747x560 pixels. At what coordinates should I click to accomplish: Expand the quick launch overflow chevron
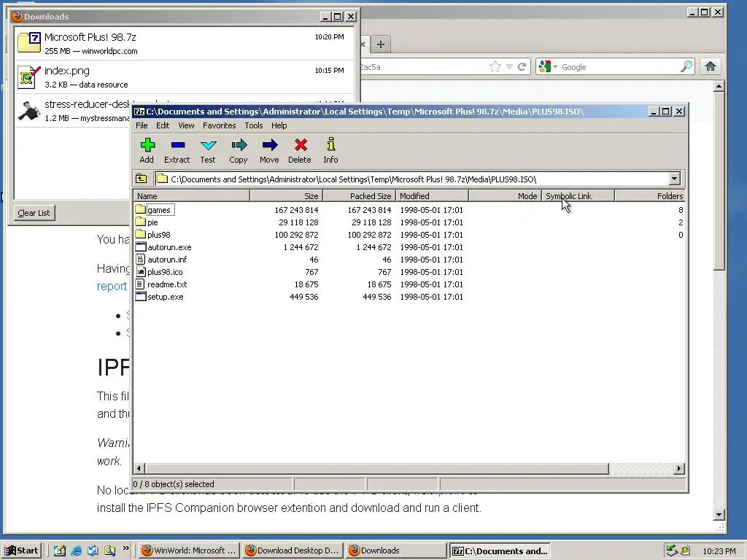click(125, 548)
